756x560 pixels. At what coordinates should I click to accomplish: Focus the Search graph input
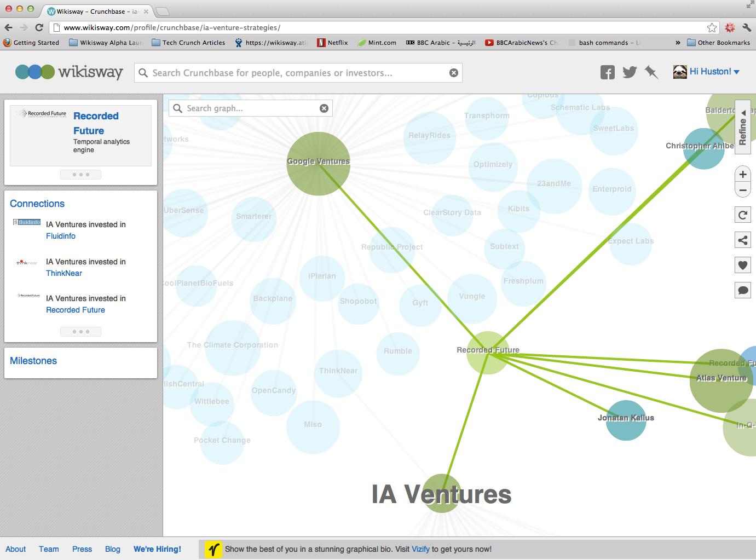pyautogui.click(x=250, y=108)
